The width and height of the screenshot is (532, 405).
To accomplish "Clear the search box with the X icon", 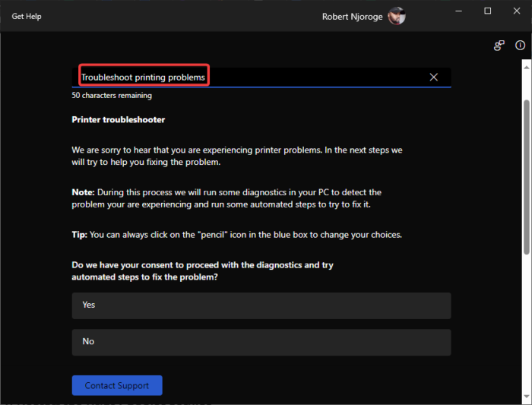I will 434,77.
